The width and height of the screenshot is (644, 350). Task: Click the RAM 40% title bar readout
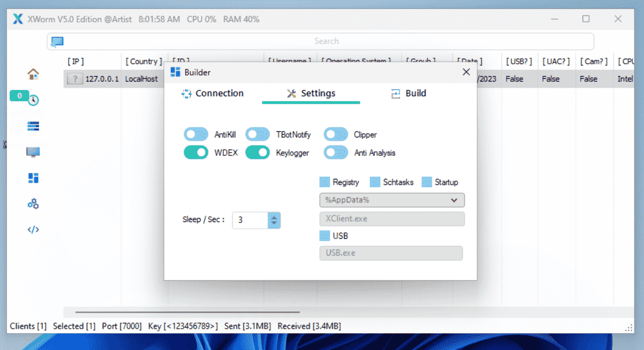click(x=241, y=19)
